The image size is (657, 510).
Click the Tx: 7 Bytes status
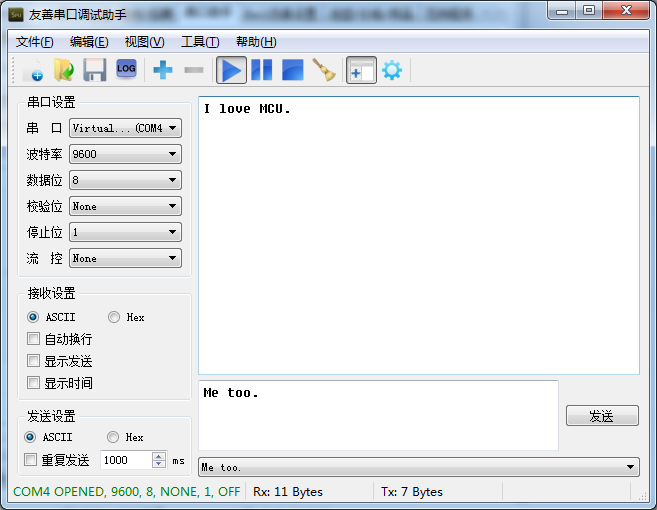[x=412, y=492]
